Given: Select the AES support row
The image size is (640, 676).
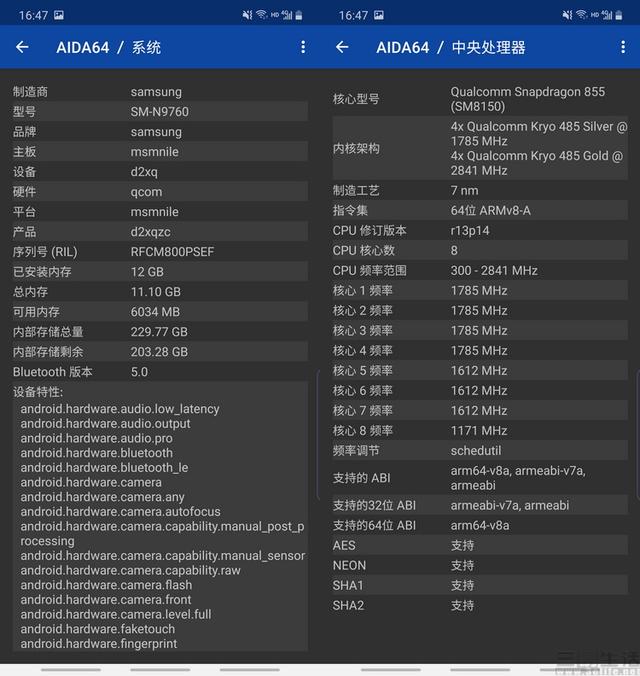Looking at the screenshot, I should tap(480, 545).
